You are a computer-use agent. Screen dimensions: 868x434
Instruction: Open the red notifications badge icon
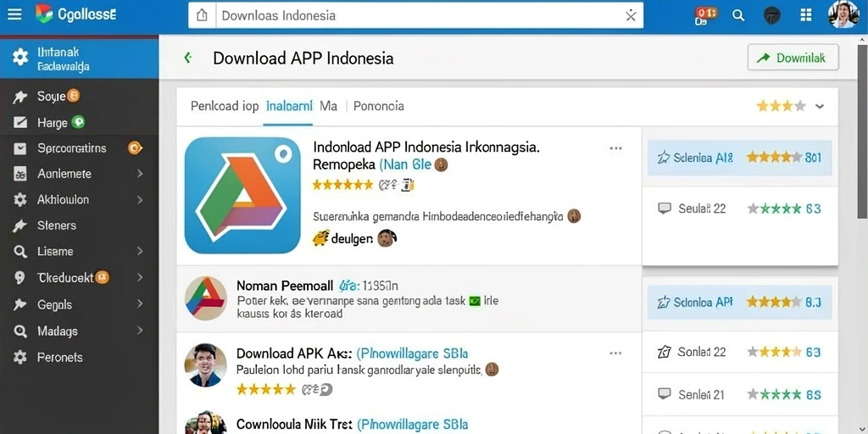(705, 15)
